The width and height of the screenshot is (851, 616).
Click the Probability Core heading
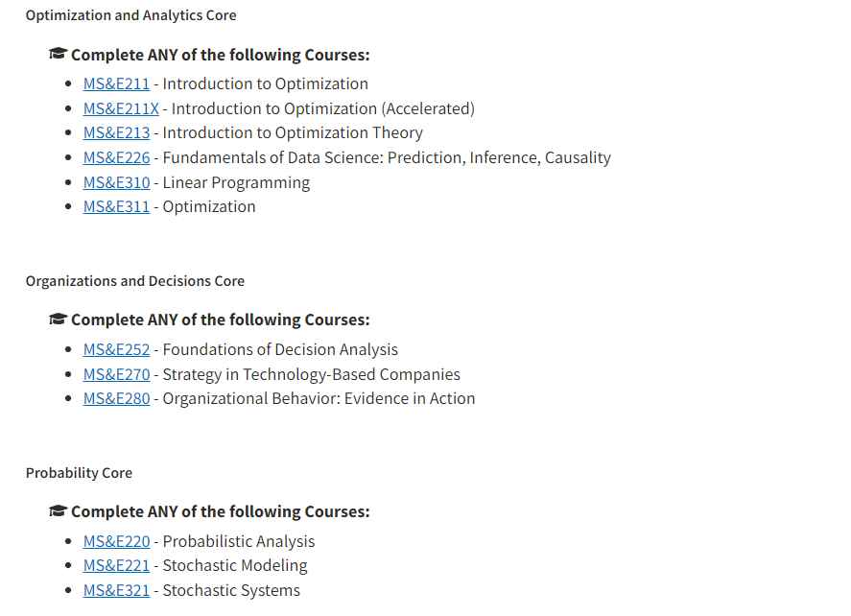click(79, 473)
